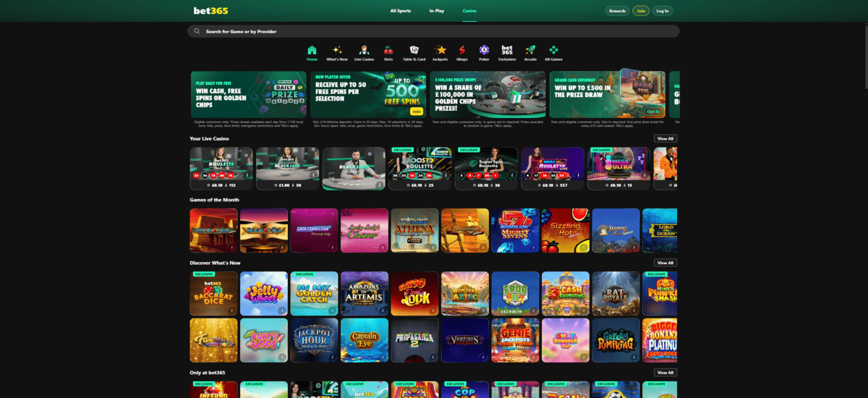Launch the Amazons of Artemis game
Screen dimensions: 868x398
click(x=365, y=293)
